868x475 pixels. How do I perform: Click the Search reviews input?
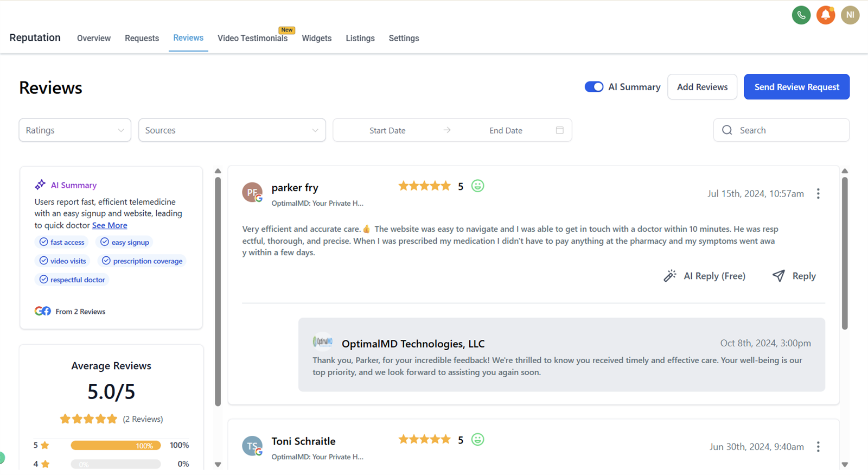point(781,130)
